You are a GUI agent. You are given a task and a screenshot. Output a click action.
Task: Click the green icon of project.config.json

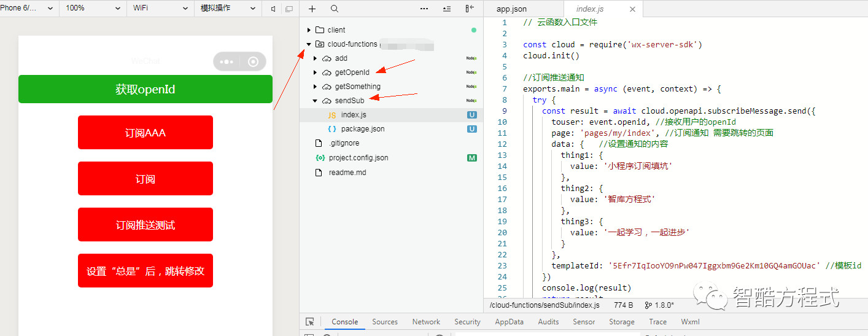point(319,158)
